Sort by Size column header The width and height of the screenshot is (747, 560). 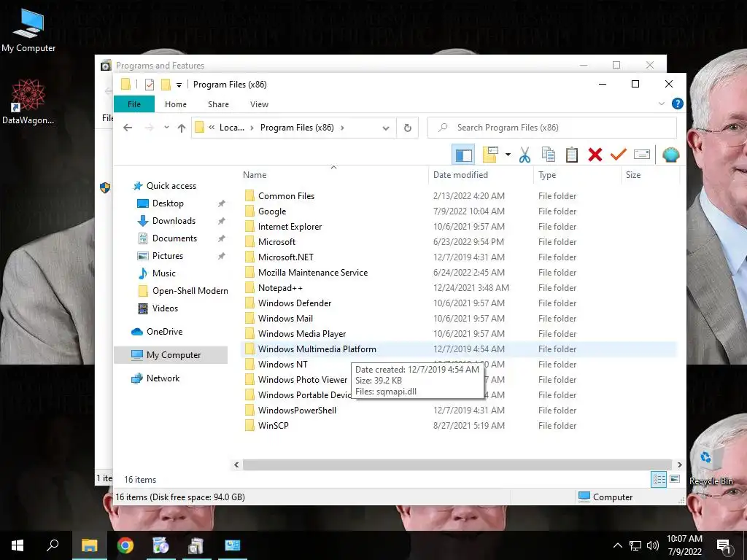(x=650, y=175)
